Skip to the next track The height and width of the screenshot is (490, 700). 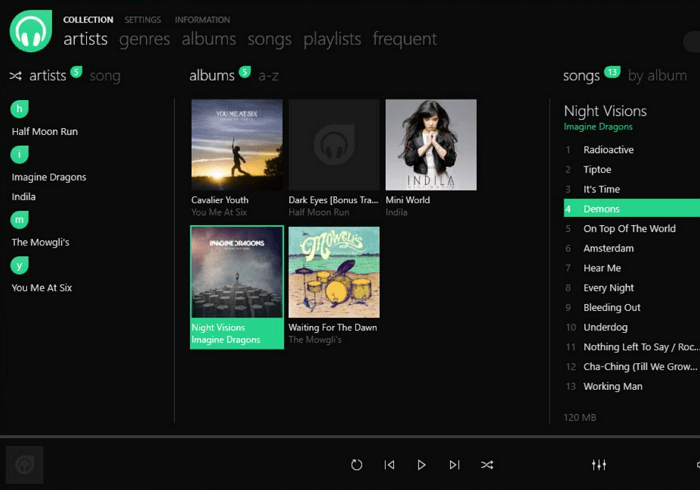tap(454, 465)
